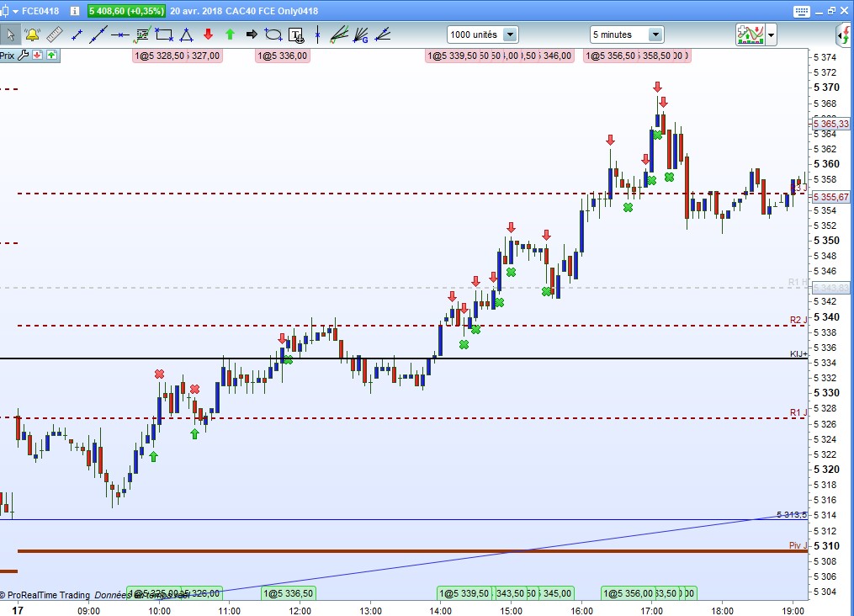This screenshot has height=616, width=854.
Task: Click the green buy order icon
Action: tap(51, 55)
